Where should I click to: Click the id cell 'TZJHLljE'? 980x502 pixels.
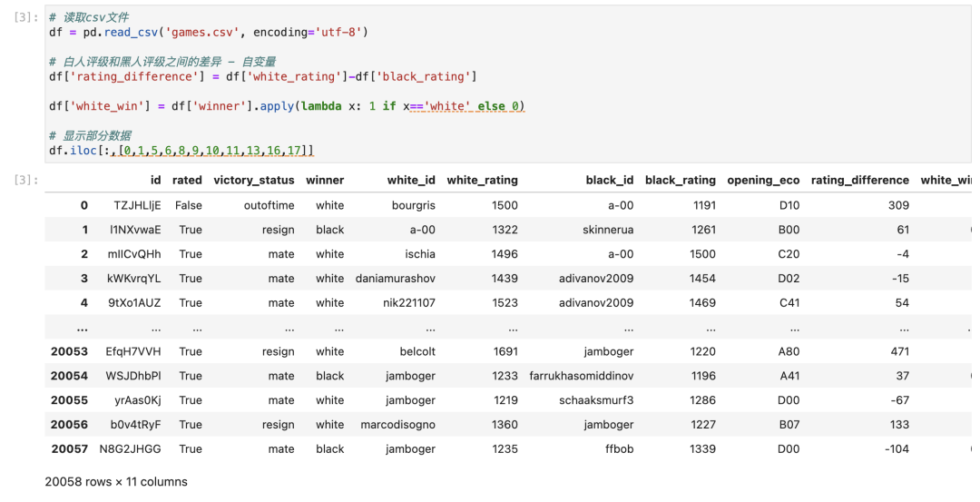(138, 205)
